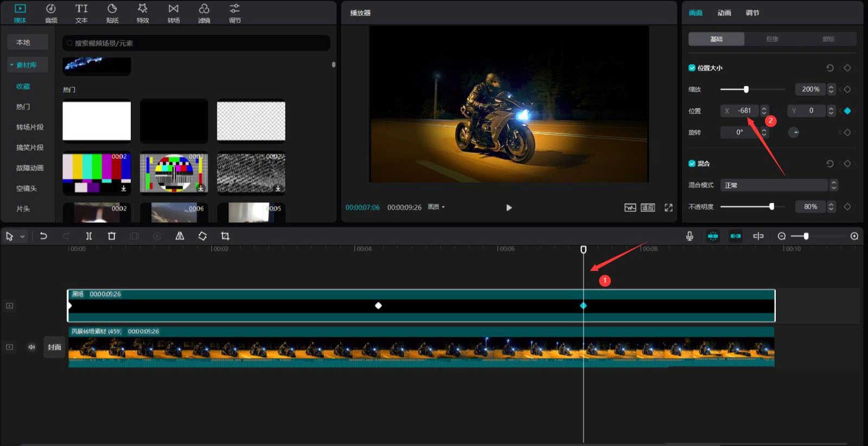Image resolution: width=868 pixels, height=446 pixels.
Task: Switch to the 蒙版 mask sub-tab
Action: click(828, 39)
